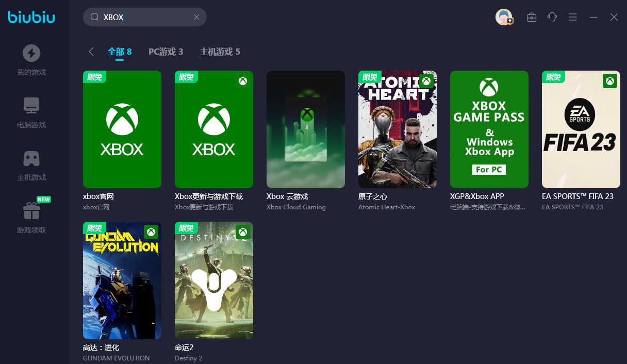Open the hamburger main menu
Viewport: 627px width, 364px height.
click(573, 17)
